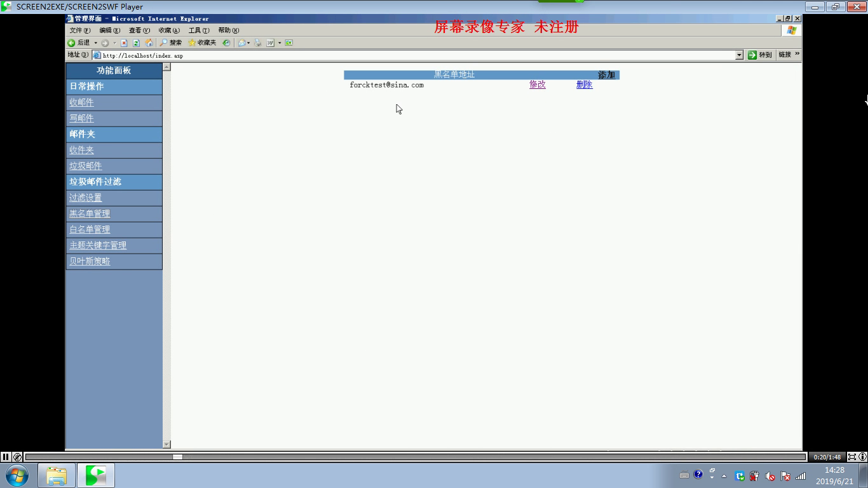Viewport: 868px width, 488px height.
Task: Open Windows Explorer from taskbar
Action: pos(57,475)
